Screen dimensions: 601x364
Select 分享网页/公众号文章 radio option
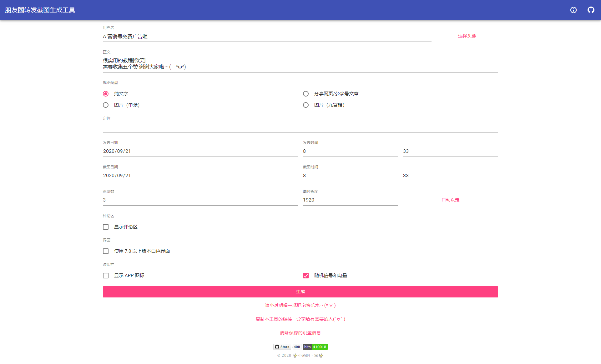click(x=306, y=94)
